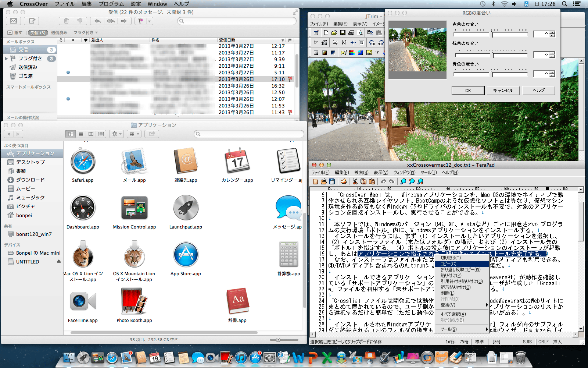Choose すべて選択(A) from the context menu
This screenshot has height=368, width=588.
pos(462,314)
